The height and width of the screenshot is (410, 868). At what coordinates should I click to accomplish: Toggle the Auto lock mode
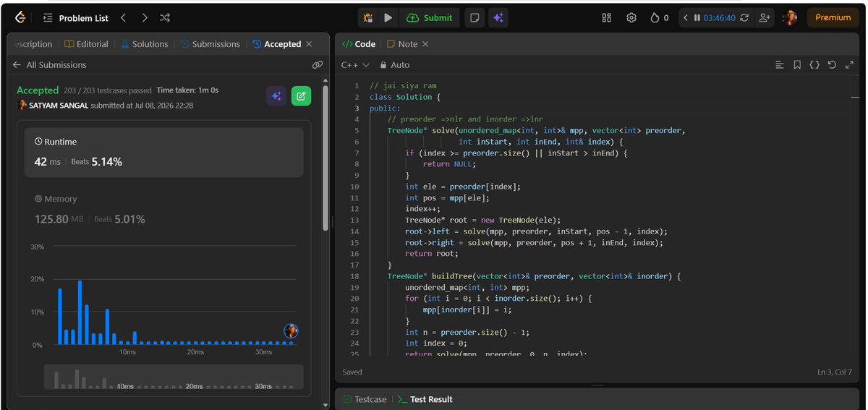[395, 65]
